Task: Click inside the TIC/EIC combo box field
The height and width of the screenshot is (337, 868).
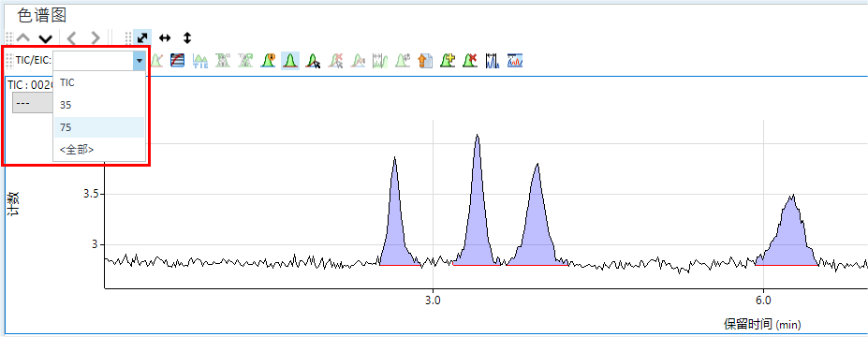Action: [x=93, y=60]
